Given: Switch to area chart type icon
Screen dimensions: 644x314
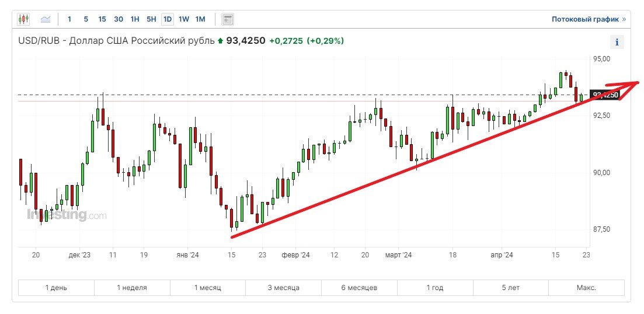Looking at the screenshot, I should pyautogui.click(x=46, y=19).
